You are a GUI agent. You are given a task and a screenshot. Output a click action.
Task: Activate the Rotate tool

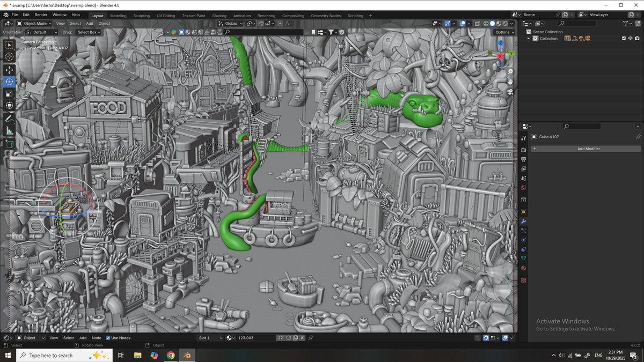(10, 82)
